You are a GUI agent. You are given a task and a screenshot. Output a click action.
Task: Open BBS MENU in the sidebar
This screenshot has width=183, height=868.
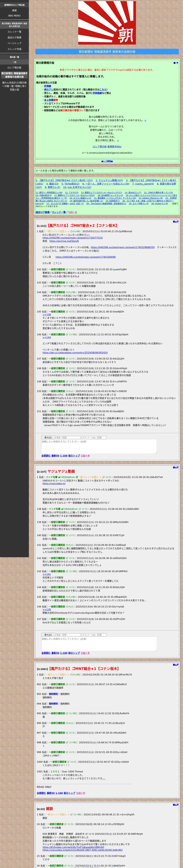point(14,15)
